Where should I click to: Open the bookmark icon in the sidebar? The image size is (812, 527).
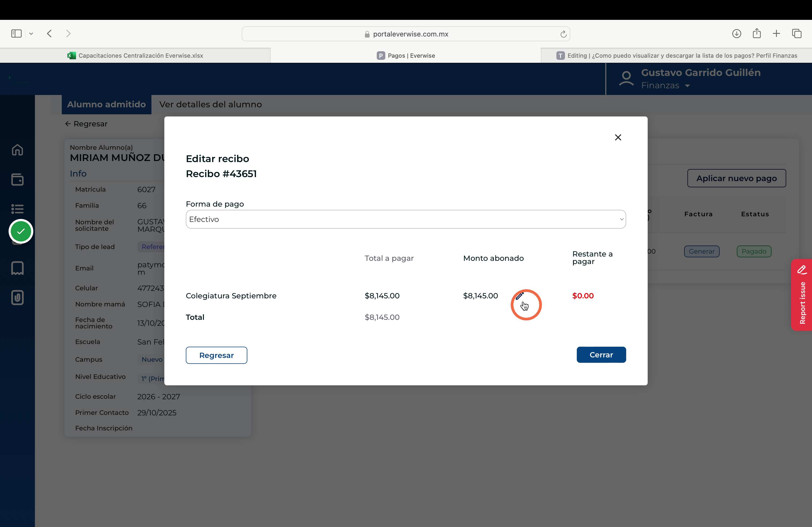(17, 268)
